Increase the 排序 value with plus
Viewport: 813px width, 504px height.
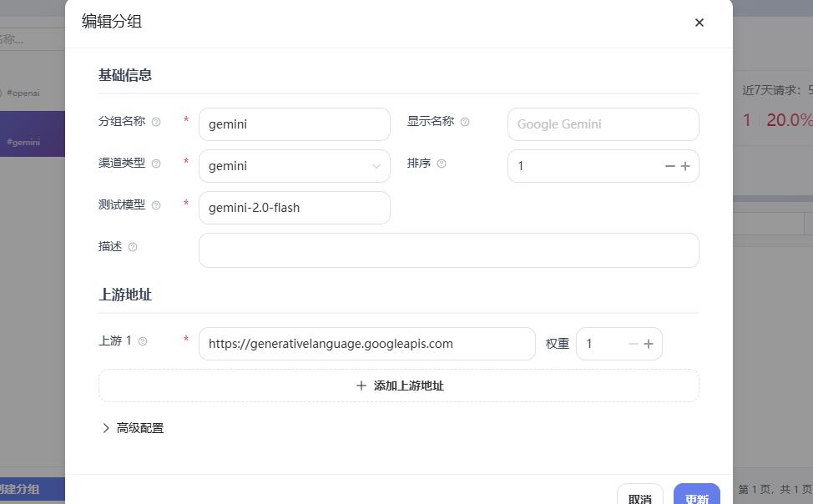685,166
